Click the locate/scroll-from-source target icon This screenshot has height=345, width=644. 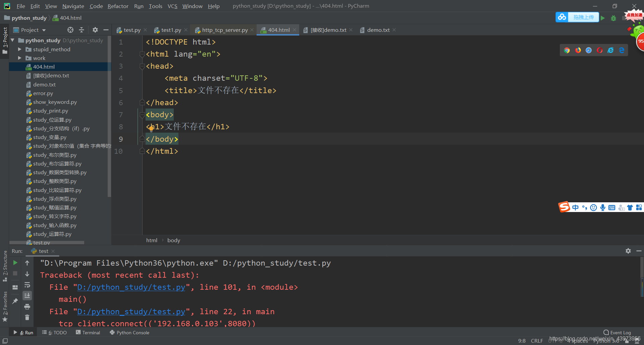point(70,30)
